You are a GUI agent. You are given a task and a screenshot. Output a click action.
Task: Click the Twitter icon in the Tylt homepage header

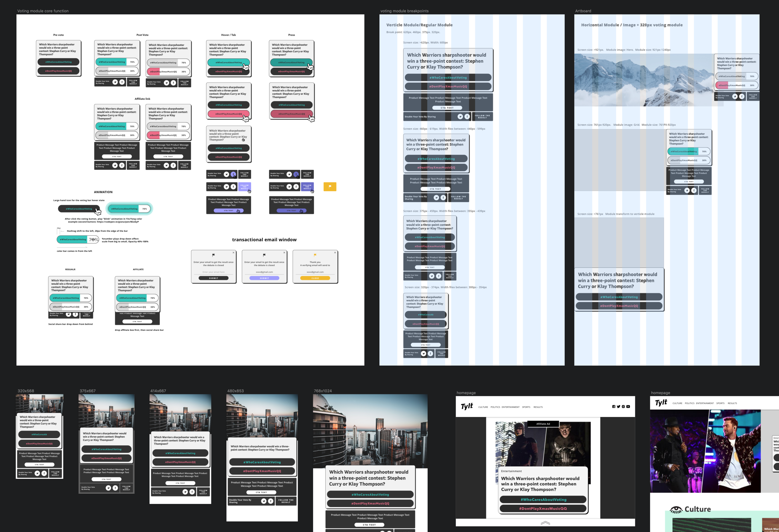(619, 407)
